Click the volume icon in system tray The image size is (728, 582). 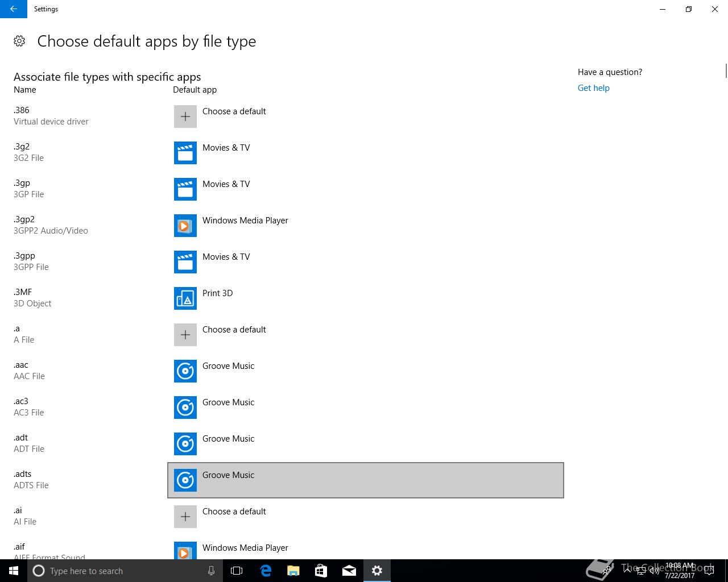tap(655, 571)
